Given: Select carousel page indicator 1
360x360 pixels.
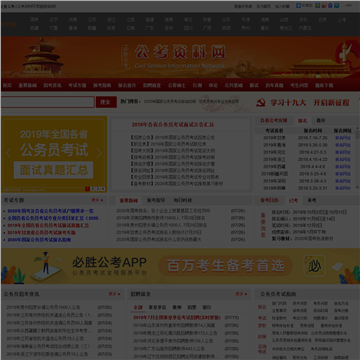Looking at the screenshot, I should click(x=87, y=189).
